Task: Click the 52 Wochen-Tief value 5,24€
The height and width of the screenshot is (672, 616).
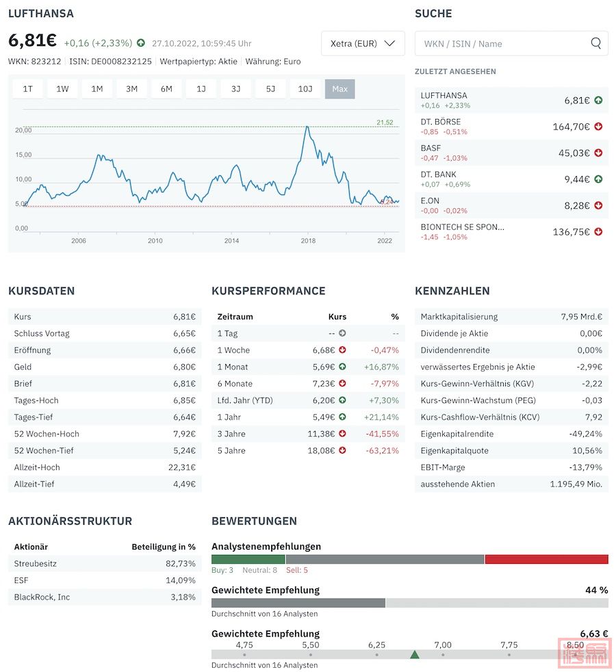Action: click(x=184, y=450)
